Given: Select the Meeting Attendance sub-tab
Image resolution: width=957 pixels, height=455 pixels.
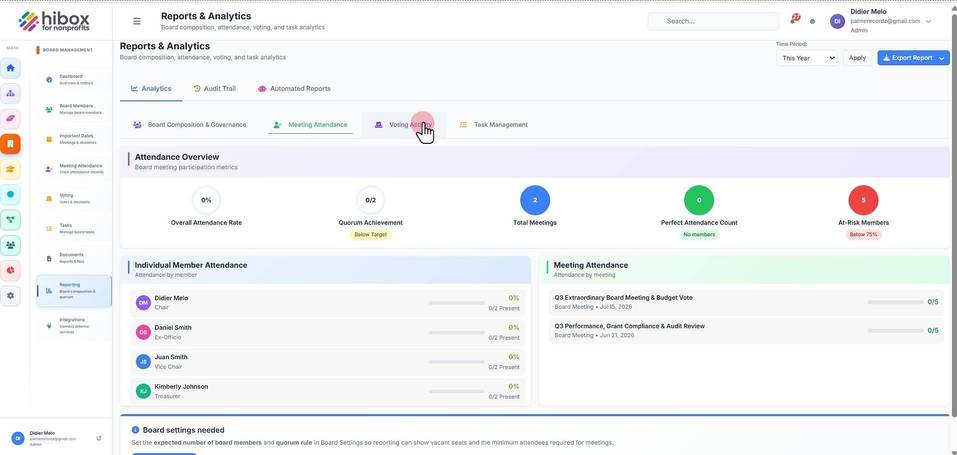Looking at the screenshot, I should 311,125.
